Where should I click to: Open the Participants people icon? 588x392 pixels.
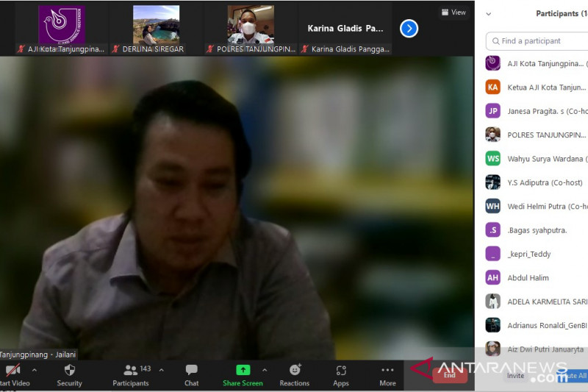pos(131,370)
